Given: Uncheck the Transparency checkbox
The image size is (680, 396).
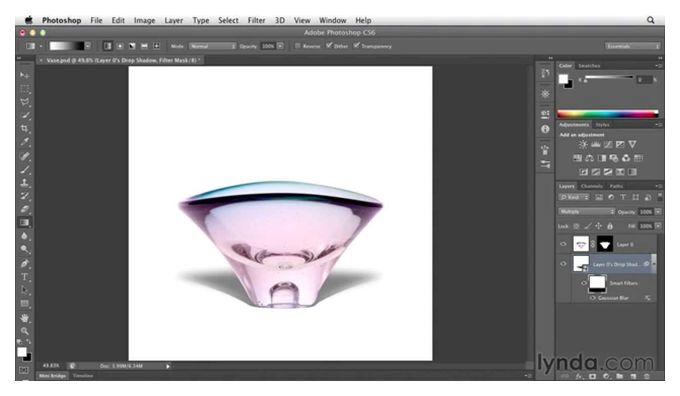Looking at the screenshot, I should tap(356, 46).
